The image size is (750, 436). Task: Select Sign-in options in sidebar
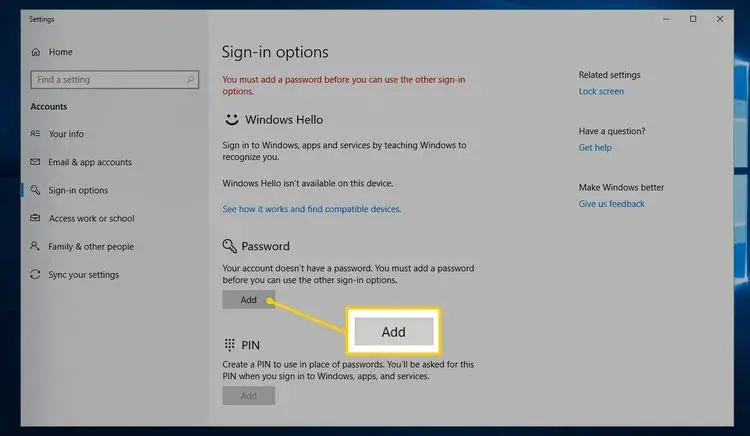point(78,190)
